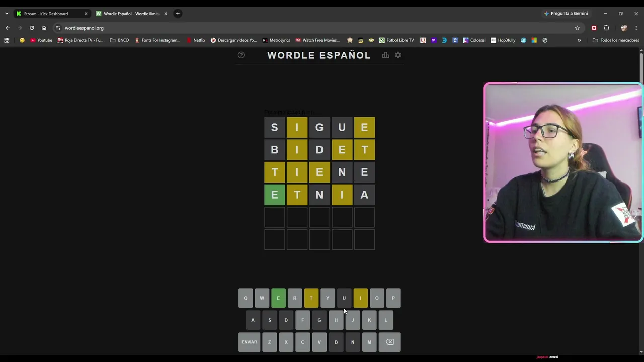The width and height of the screenshot is (644, 362).
Task: Click the first empty tile in row five
Action: (275, 217)
